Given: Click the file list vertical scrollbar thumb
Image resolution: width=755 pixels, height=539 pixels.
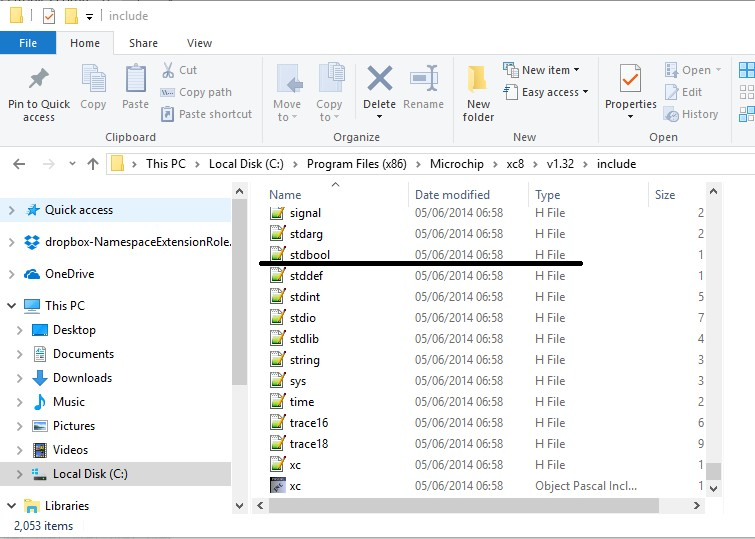Looking at the screenshot, I should tap(713, 472).
